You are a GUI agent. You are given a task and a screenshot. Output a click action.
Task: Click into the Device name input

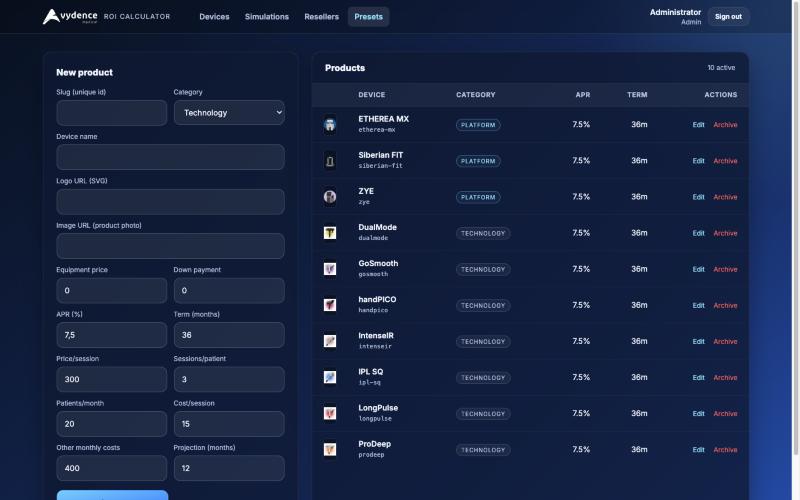[x=170, y=157]
